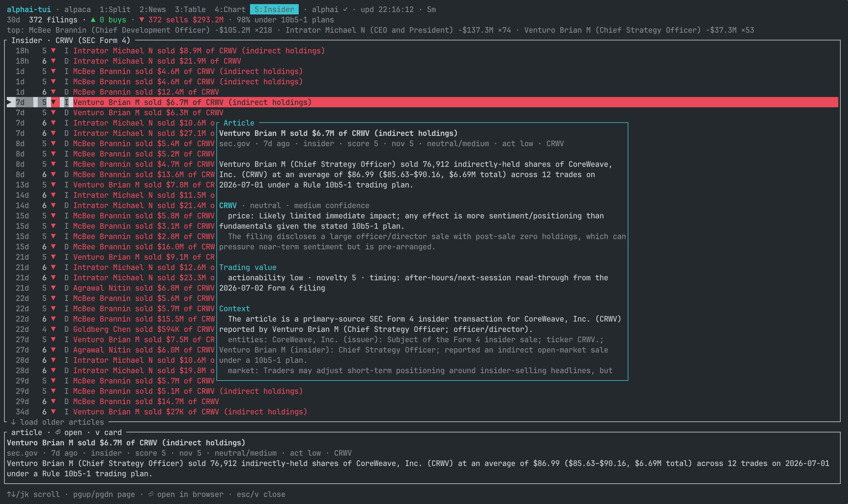Select row 'McBee Brannin sold $16.0M'
The image size is (848, 504).
point(111,247)
